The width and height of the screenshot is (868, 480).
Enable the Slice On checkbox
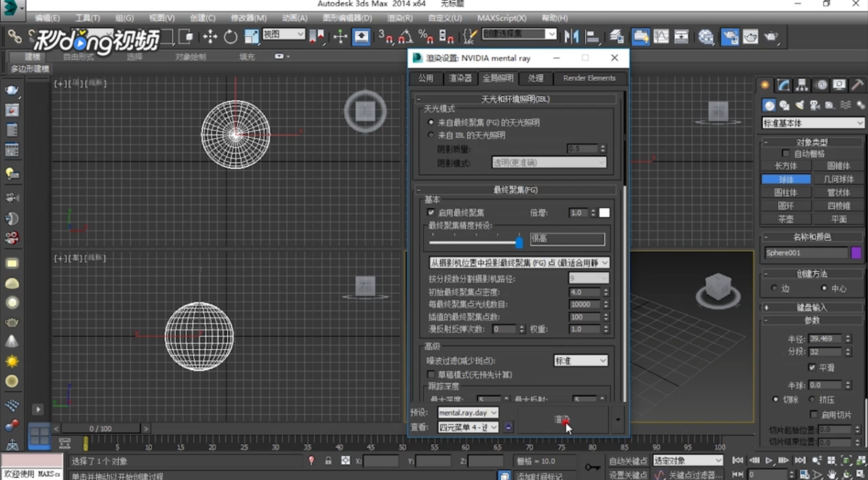click(812, 415)
